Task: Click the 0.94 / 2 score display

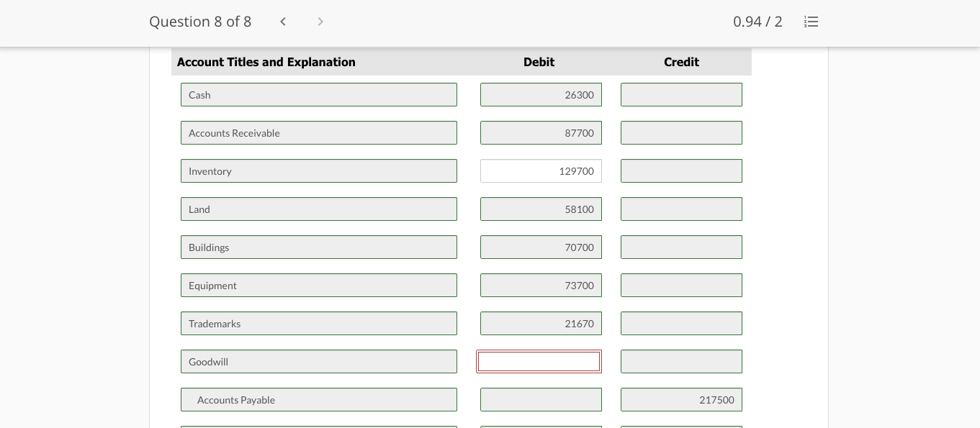Action: point(758,22)
